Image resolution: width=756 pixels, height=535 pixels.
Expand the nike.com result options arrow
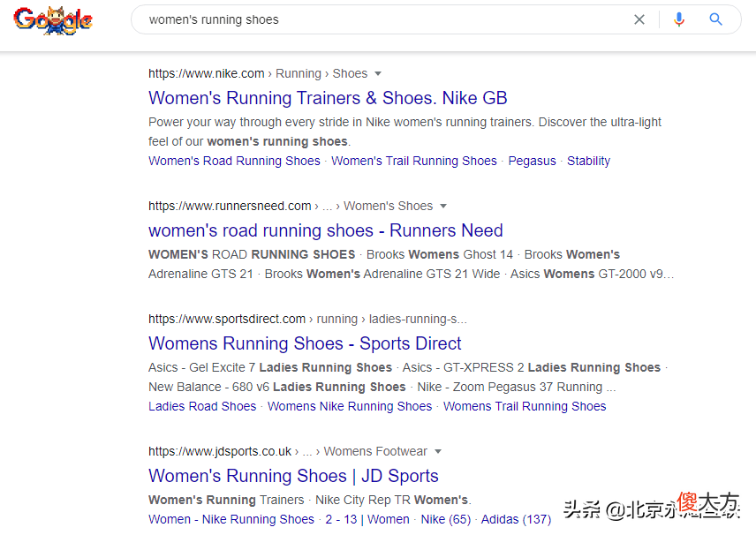click(378, 74)
